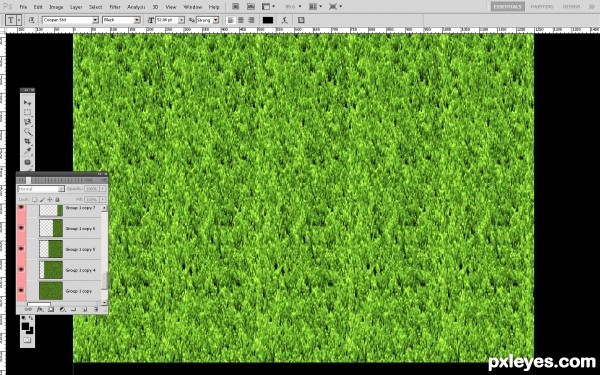Hide the Group 1 copy 6 layer

point(21,228)
